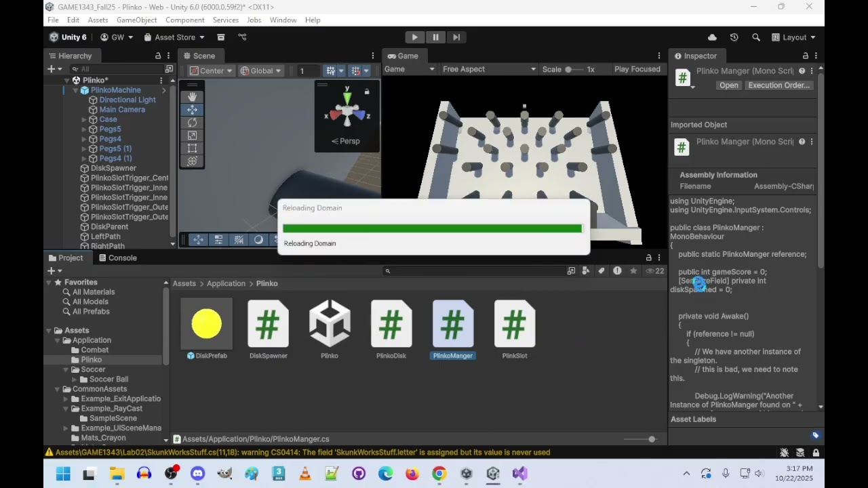Screen dimensions: 868x488
Task: Open the Asset Store dropdown
Action: tap(174, 37)
